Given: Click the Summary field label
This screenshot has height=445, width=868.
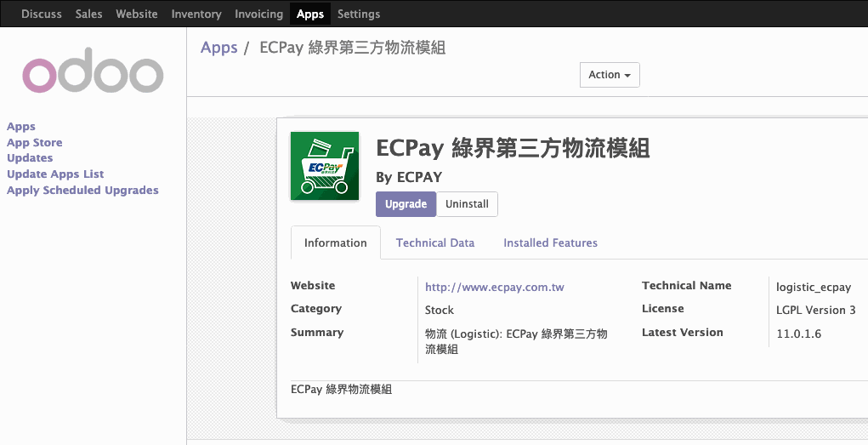Looking at the screenshot, I should (316, 333).
